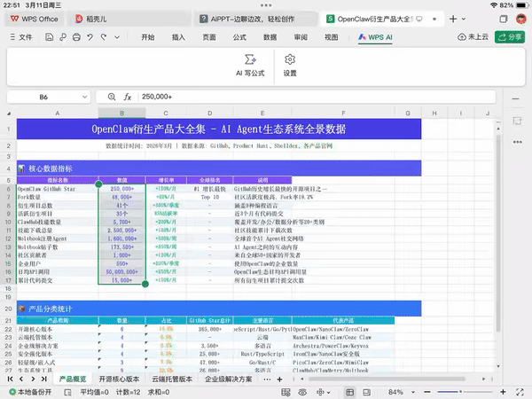
Task: Click the value cell 48,000+
Action: click(121, 197)
